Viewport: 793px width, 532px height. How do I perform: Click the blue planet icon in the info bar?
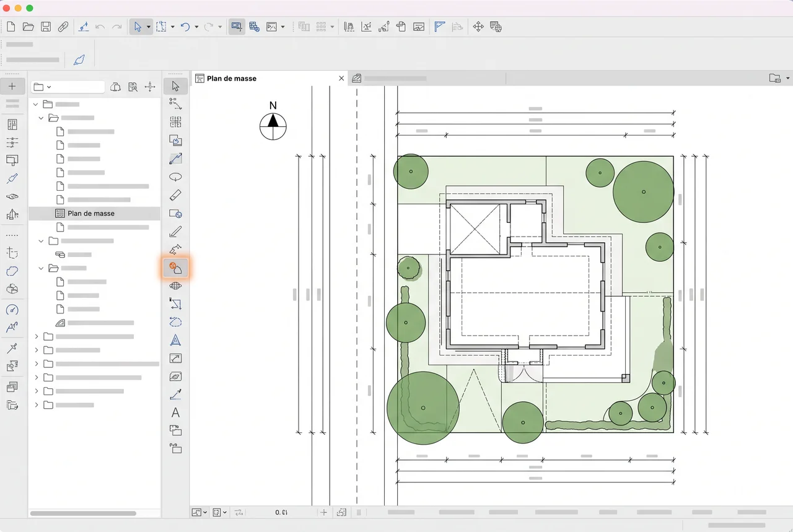click(79, 60)
